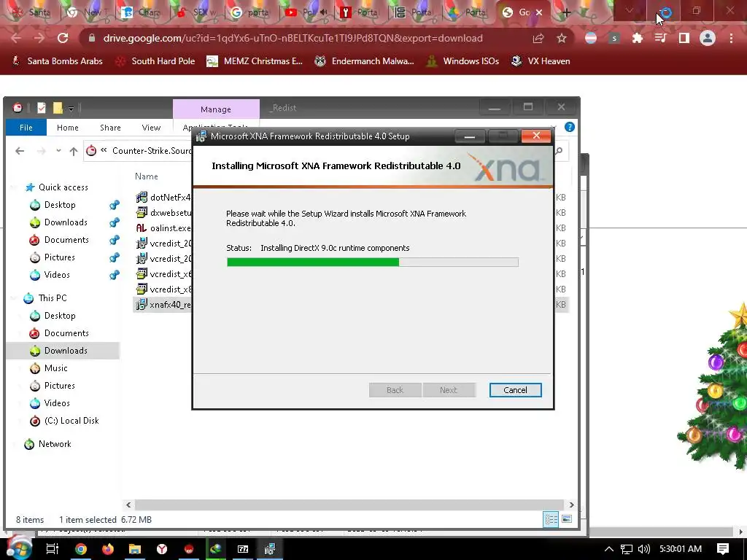
Task: Show hidden tray icons chevron
Action: coord(609,549)
